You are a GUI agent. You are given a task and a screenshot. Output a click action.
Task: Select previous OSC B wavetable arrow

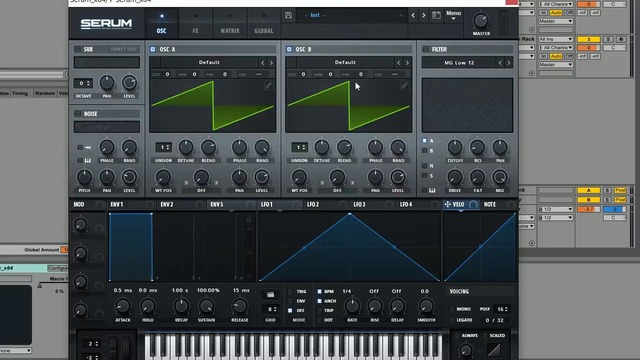coord(398,63)
